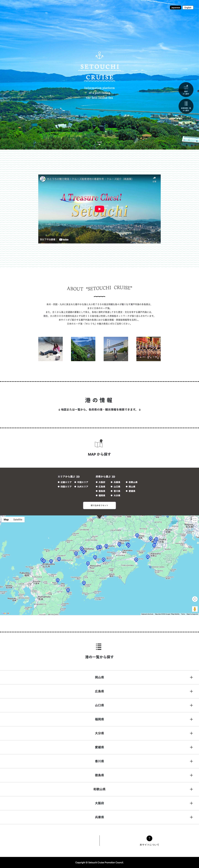
Task: Switch site language to Japanese
Action: 176,7
